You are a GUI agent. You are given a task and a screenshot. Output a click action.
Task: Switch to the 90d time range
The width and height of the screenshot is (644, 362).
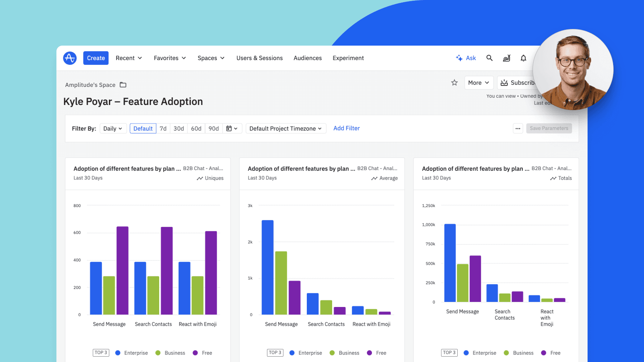coord(213,128)
